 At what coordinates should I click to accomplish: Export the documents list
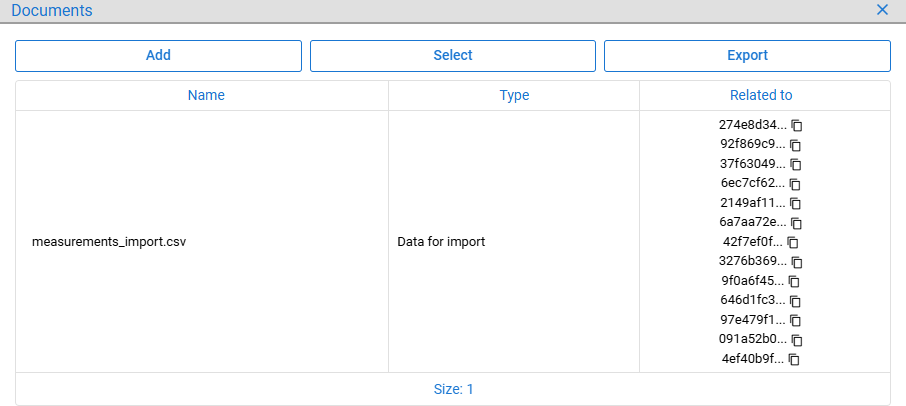(x=747, y=55)
